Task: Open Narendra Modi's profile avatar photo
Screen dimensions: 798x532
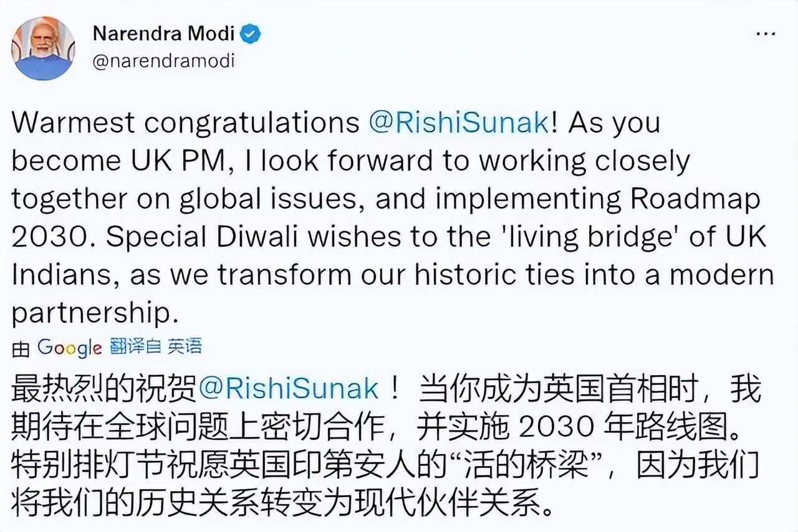Action: click(43, 49)
